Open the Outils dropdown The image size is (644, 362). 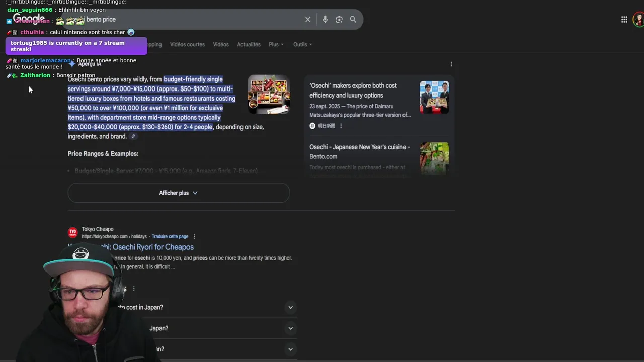tap(303, 44)
